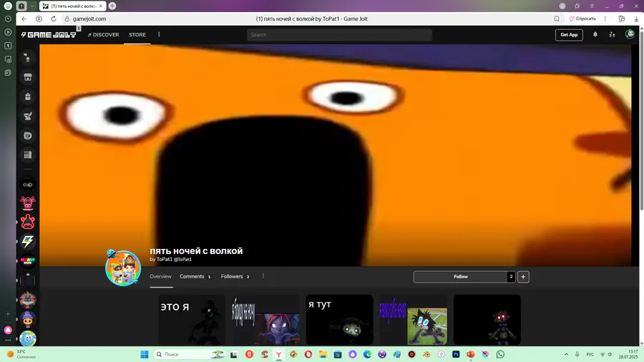The height and width of the screenshot is (362, 644).
Task: Follow this game
Action: click(x=460, y=277)
